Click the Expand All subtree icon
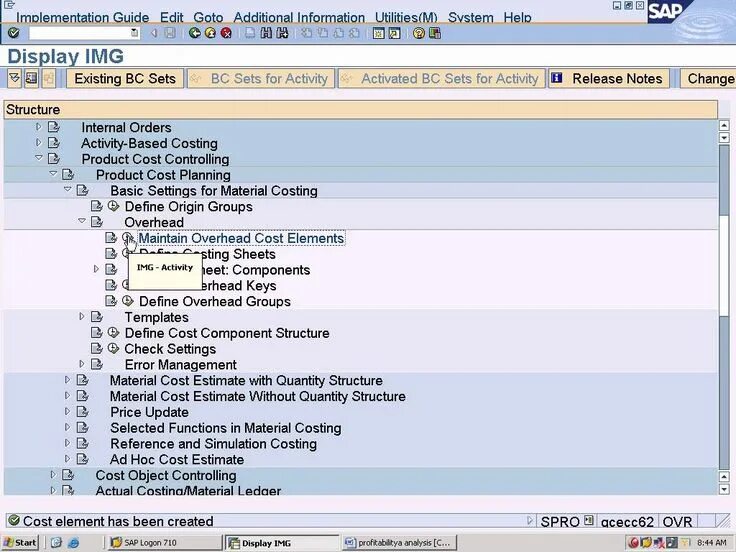Viewport: 736px width, 552px height. click(15, 78)
